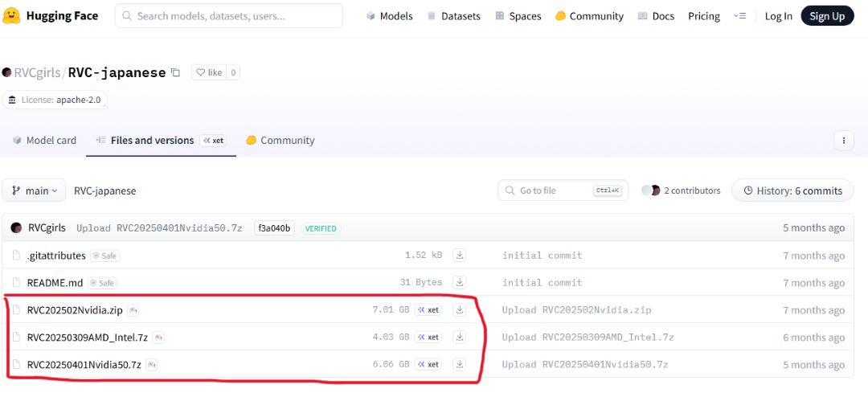The image size is (868, 393).
Task: Expand the main branch dropdown
Action: pos(34,190)
